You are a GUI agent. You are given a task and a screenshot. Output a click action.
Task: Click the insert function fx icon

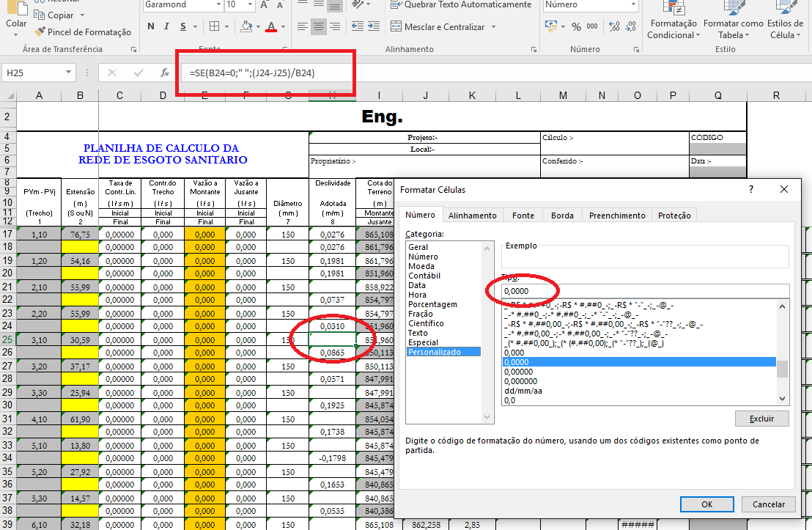point(165,73)
